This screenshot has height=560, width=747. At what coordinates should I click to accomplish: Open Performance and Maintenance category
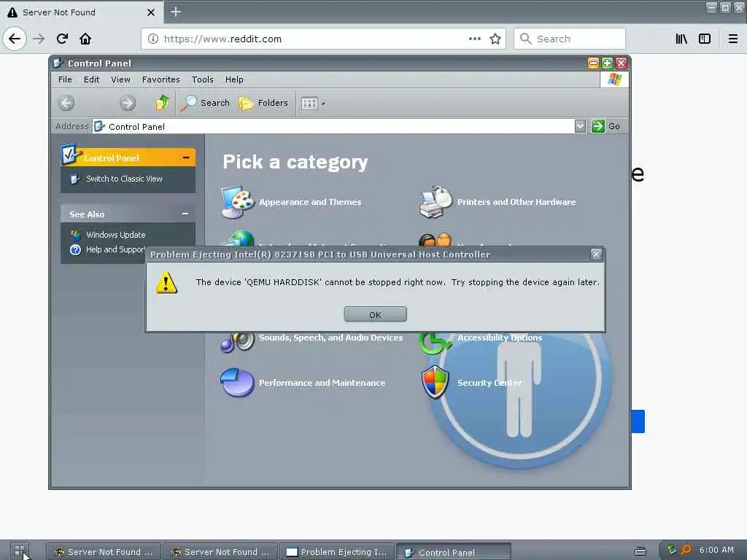322,383
